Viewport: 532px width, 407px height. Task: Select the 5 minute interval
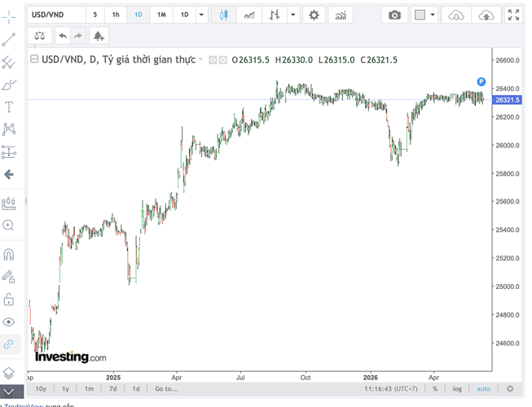(x=95, y=15)
